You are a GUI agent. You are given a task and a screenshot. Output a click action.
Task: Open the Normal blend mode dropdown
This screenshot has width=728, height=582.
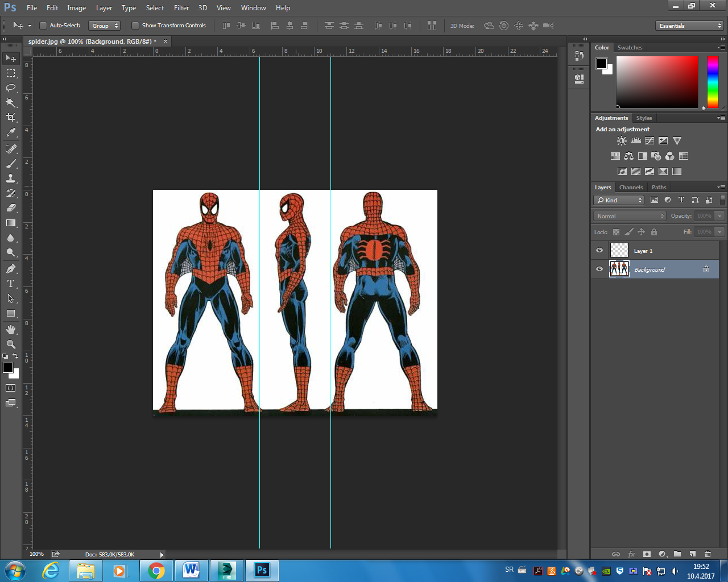click(630, 216)
